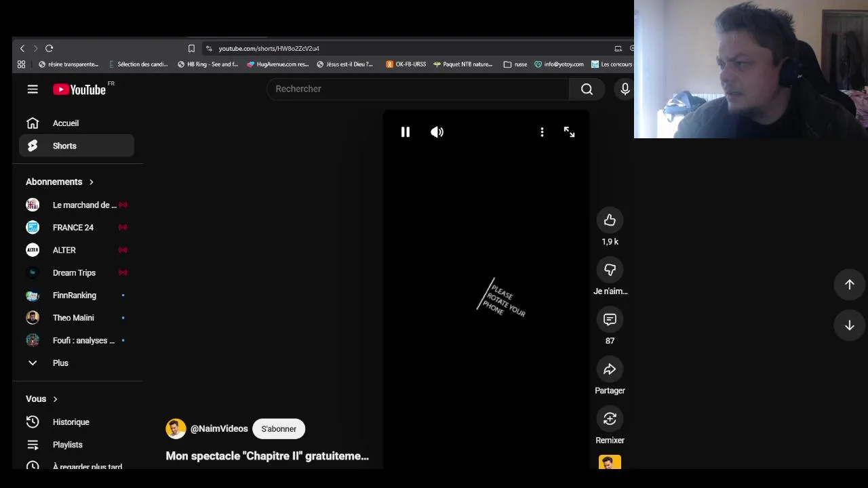The image size is (868, 488).
Task: Focus the Rechercher search field
Action: click(x=418, y=89)
